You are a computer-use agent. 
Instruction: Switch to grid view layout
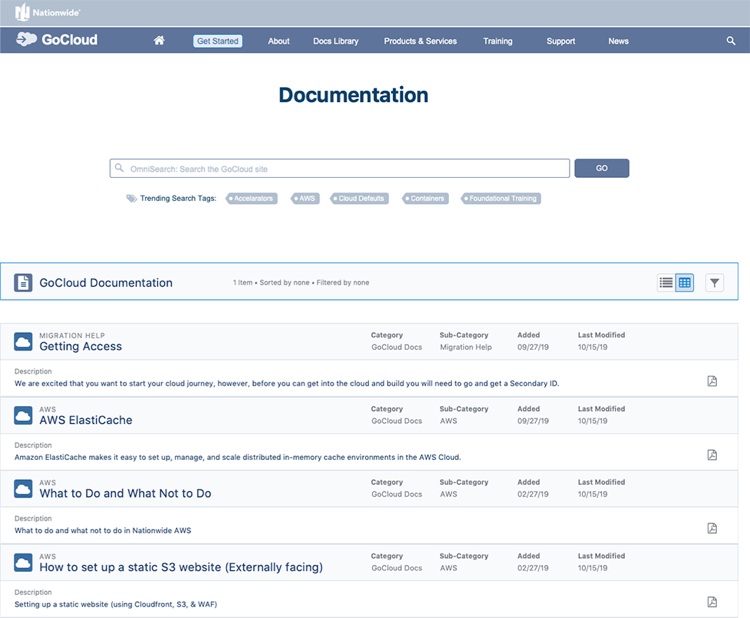(x=684, y=282)
